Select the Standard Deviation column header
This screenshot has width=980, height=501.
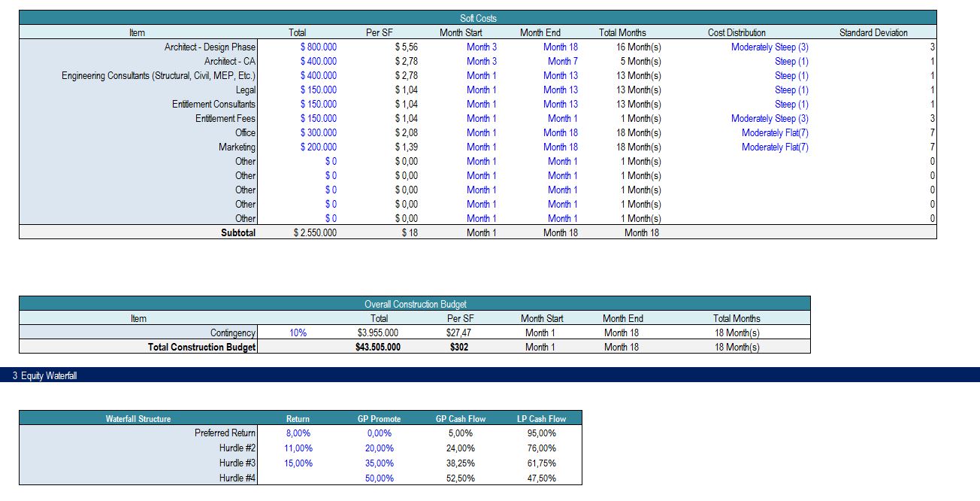[x=873, y=32]
